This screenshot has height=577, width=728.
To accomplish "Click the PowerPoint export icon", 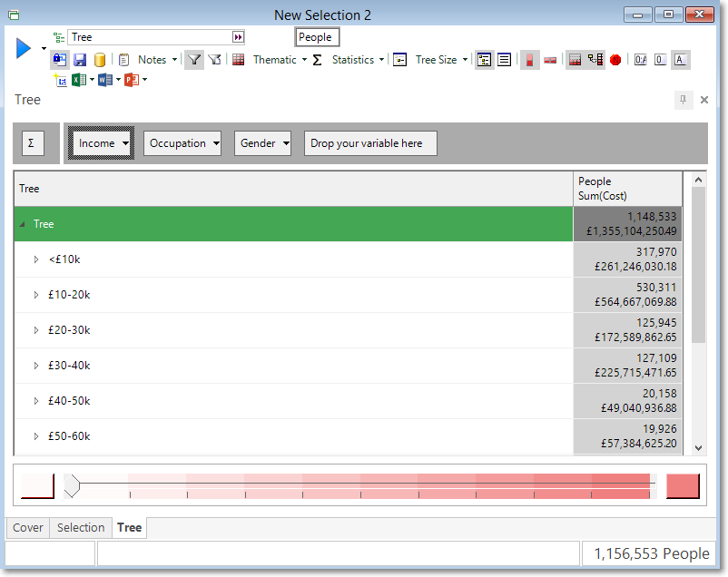I will 132,80.
